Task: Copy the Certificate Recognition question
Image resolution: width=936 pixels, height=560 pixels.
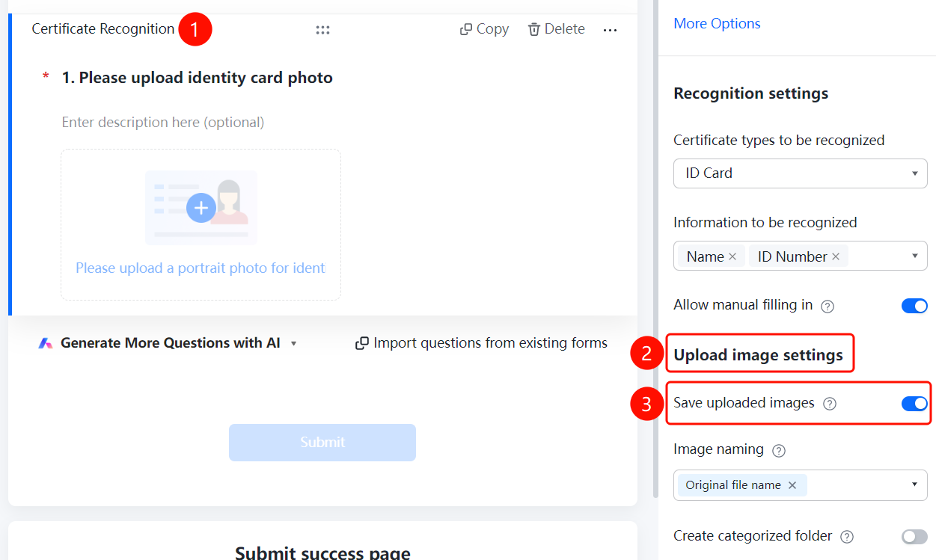Action: click(x=484, y=29)
